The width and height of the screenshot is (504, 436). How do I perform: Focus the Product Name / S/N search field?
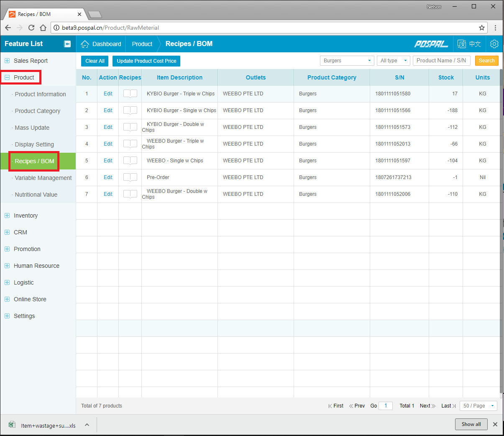pyautogui.click(x=442, y=61)
